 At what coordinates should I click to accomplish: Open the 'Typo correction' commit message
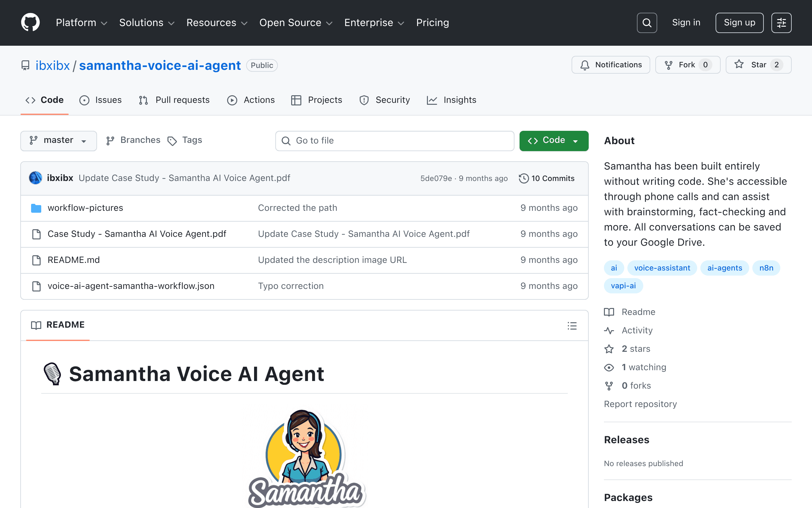[291, 286]
